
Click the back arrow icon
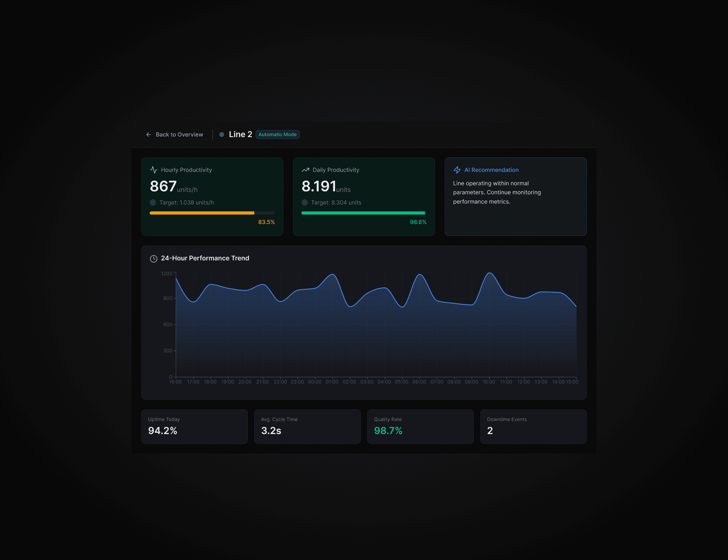tap(148, 135)
